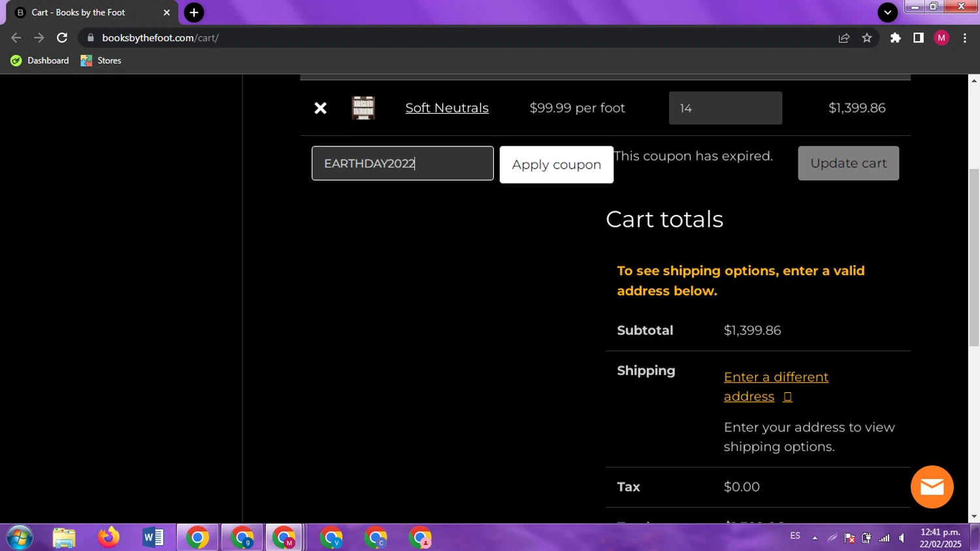Open the Windows Start menu
The height and width of the screenshot is (551, 980).
pos(20,538)
